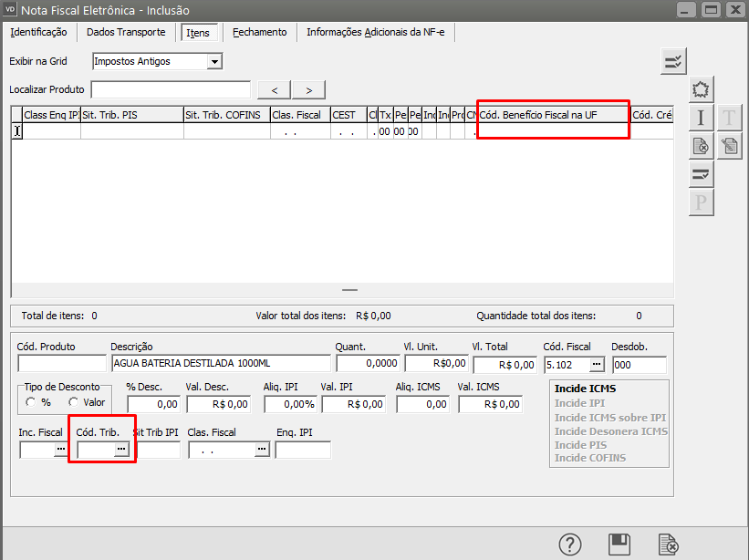Select the 'Valor' discount type radio
This screenshot has height=560, width=749.
click(x=74, y=402)
